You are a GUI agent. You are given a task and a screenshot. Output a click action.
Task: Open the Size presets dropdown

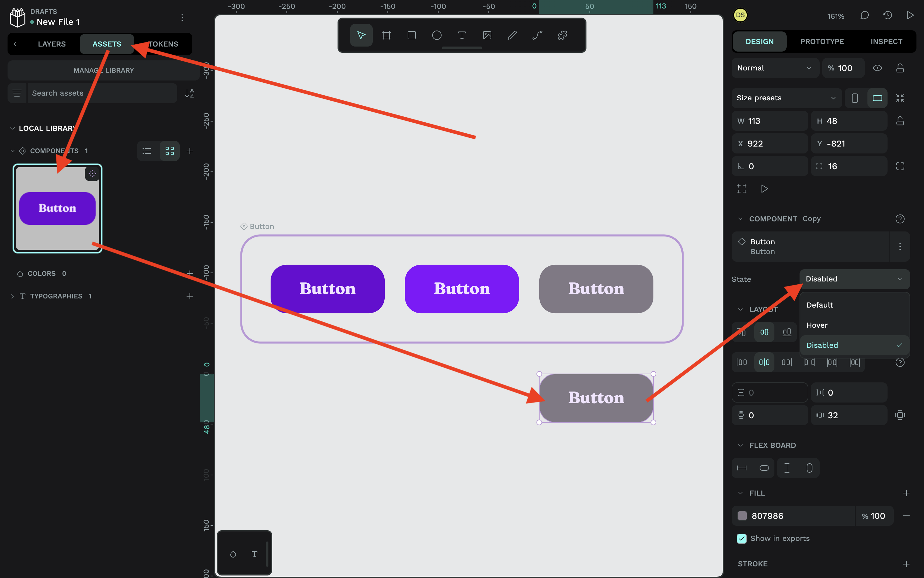(786, 98)
